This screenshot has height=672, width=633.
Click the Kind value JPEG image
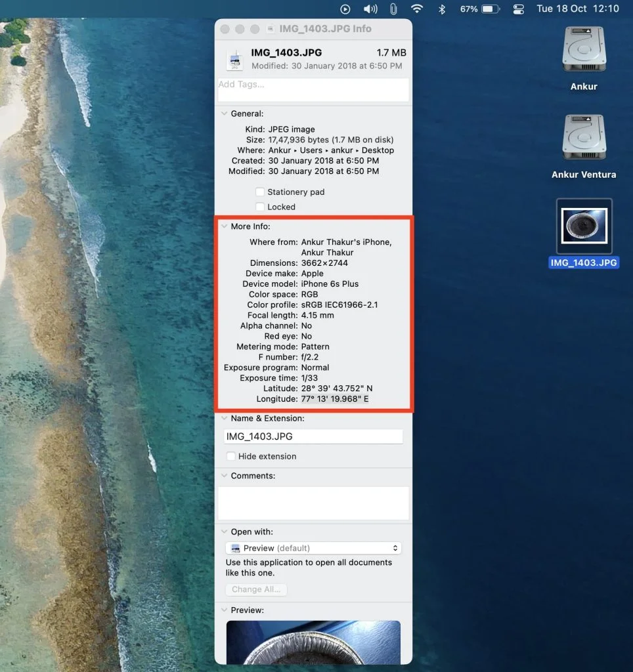(292, 129)
